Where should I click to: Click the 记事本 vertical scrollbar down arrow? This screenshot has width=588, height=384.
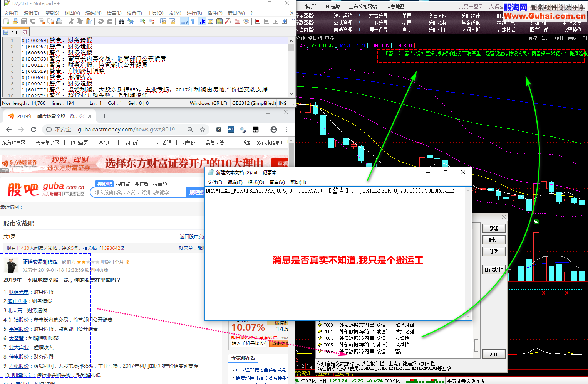pos(468,317)
